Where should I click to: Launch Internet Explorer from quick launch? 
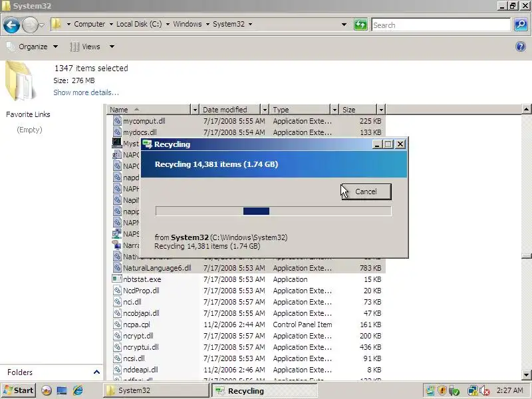78,390
